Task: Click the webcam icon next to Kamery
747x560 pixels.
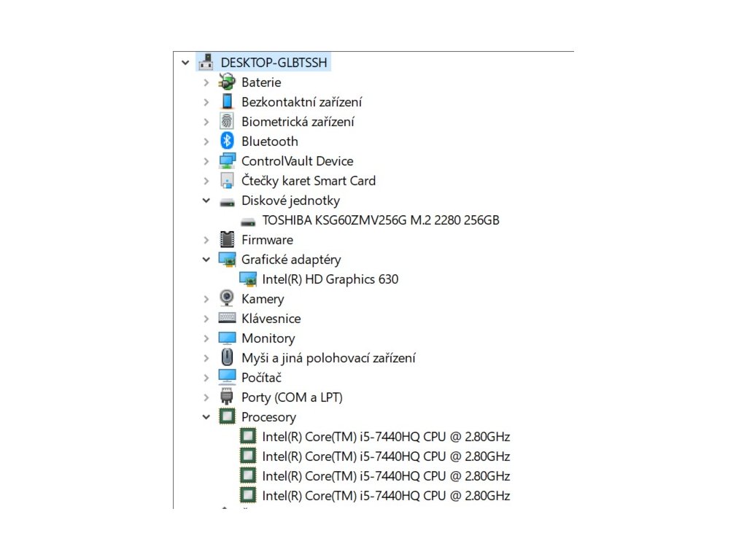Action: coord(228,298)
